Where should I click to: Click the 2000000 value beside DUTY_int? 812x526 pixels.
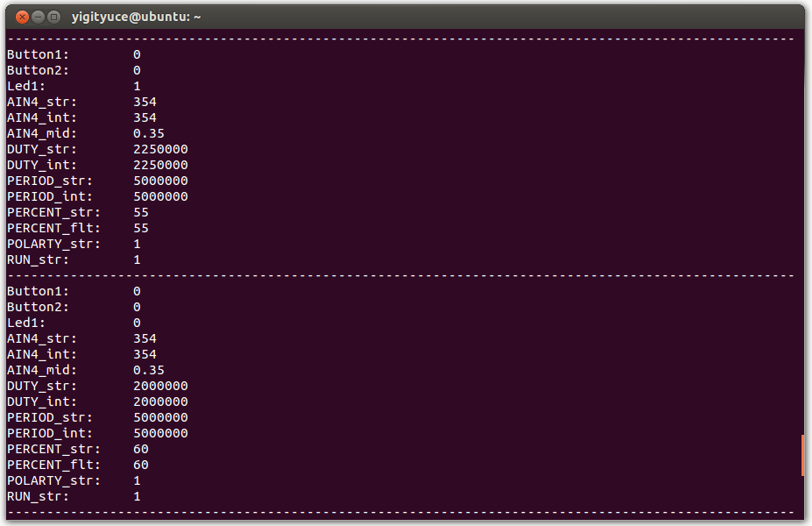tap(160, 402)
